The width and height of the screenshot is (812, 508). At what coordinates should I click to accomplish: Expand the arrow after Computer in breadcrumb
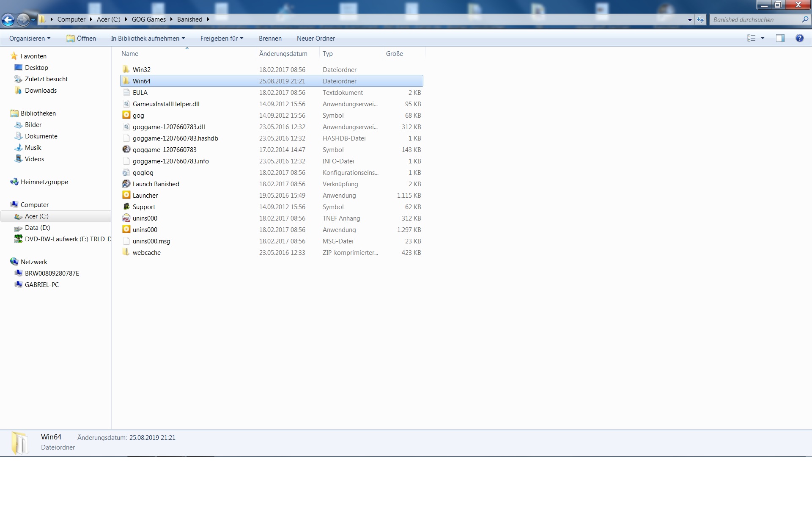[91, 19]
